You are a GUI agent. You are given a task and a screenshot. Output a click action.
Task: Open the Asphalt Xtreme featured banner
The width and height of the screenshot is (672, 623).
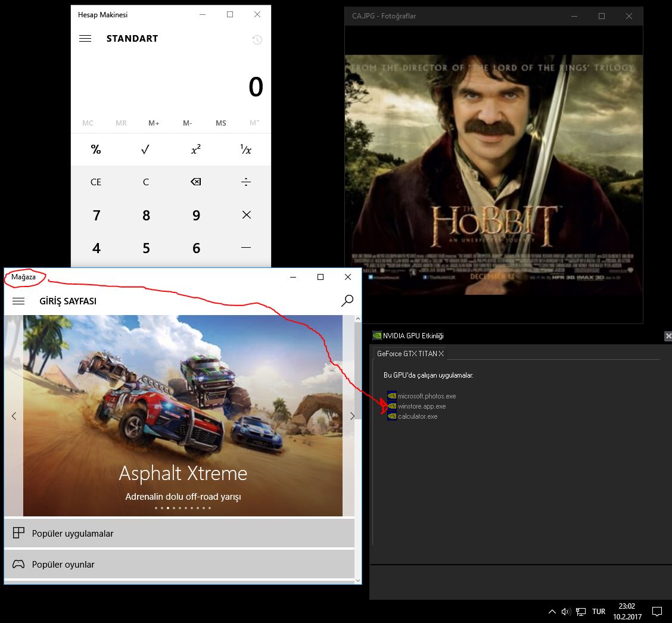182,415
